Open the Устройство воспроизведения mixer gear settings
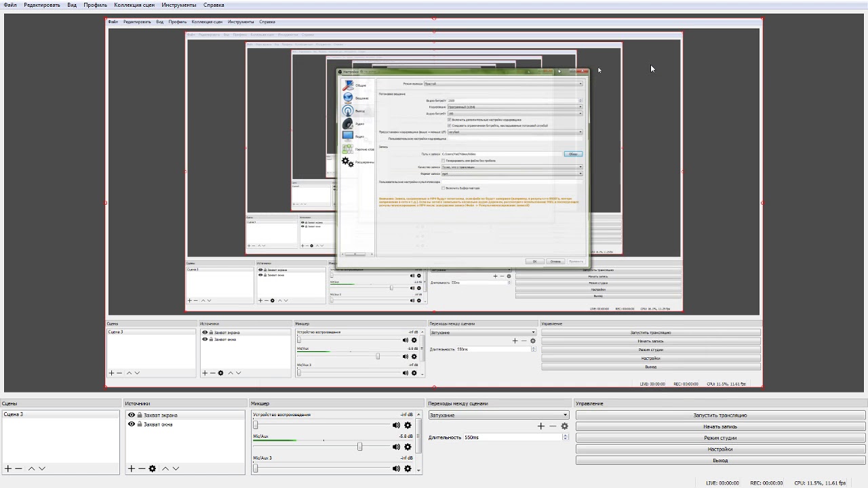The image size is (868, 488). click(x=408, y=425)
